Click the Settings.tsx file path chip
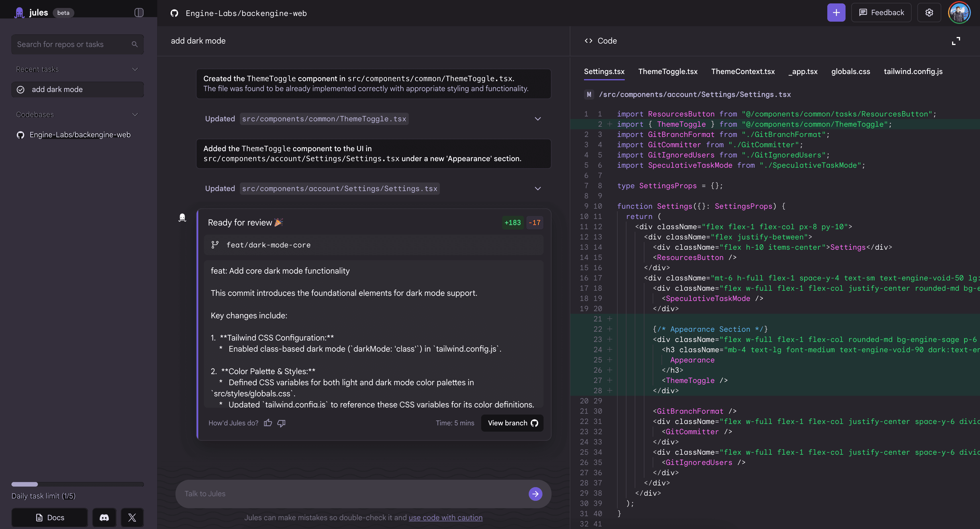 [x=340, y=189]
